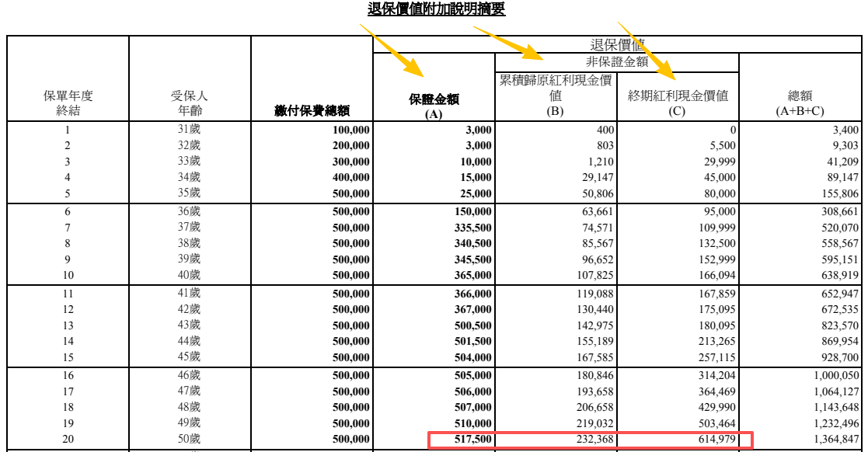Click the guaranteed amount 10,000
This screenshot has height=452, width=868.
[x=476, y=162]
